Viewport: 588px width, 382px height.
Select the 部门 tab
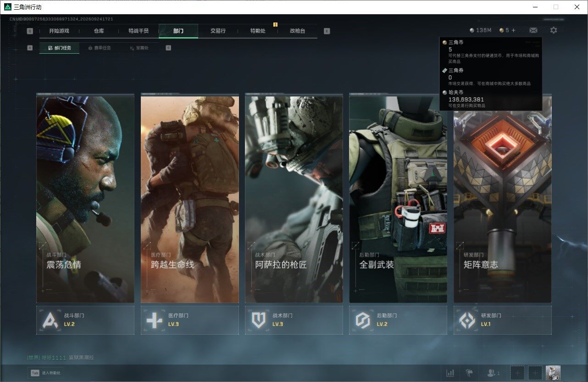coord(178,31)
